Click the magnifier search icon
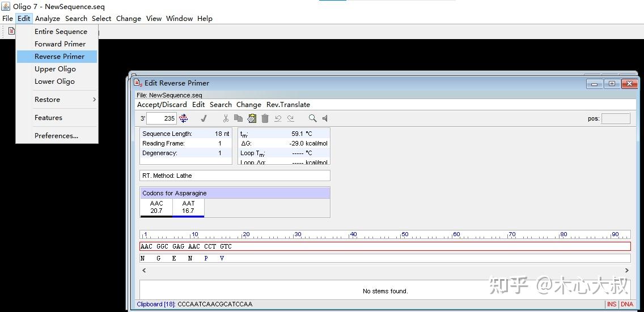The image size is (644, 312). [x=312, y=118]
